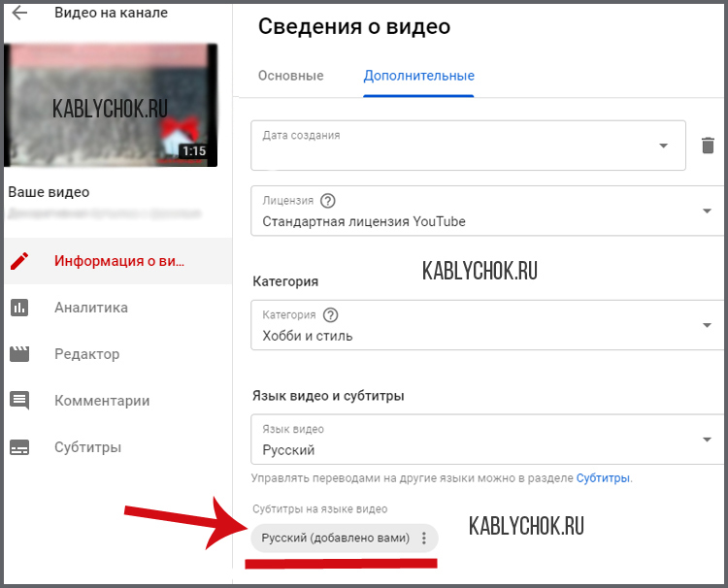
Task: Click the 1:15 duration badge
Action: pos(193,150)
